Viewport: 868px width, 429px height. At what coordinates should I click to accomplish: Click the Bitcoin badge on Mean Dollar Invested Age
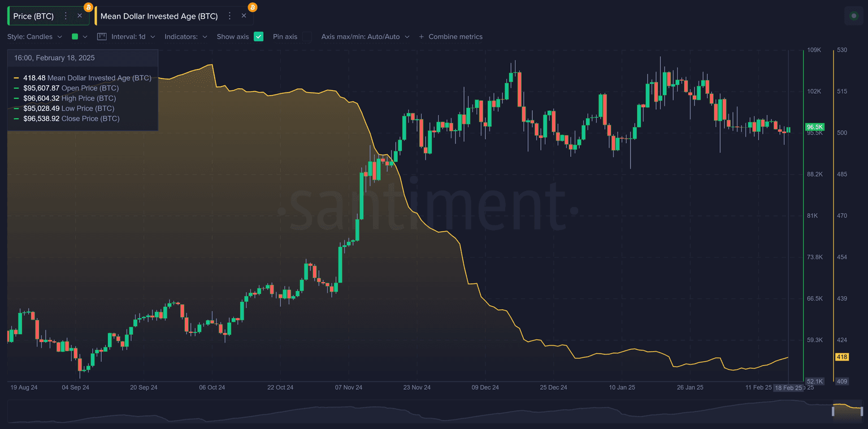point(253,7)
